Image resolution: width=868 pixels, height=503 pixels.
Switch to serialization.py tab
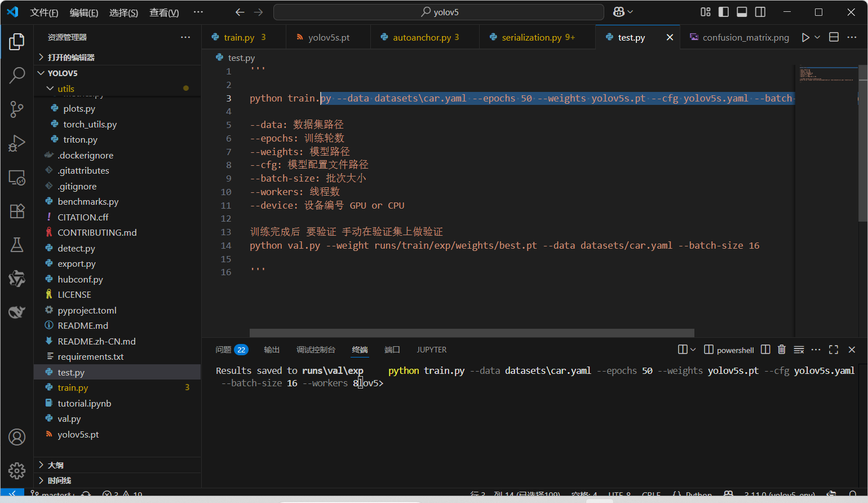tap(538, 37)
